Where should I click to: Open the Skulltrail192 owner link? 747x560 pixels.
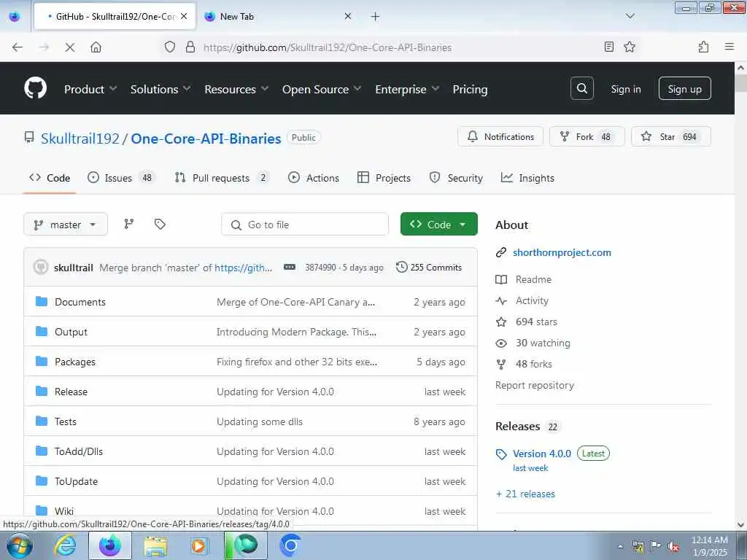tap(80, 138)
